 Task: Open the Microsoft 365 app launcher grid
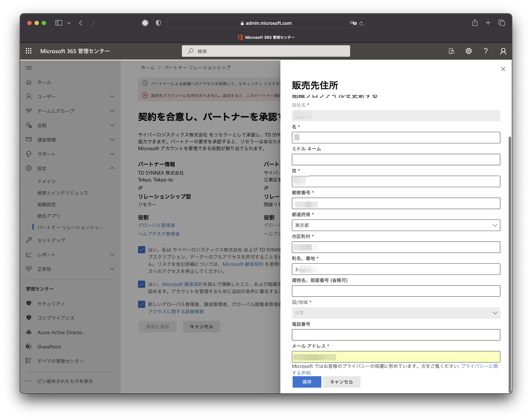coord(29,51)
